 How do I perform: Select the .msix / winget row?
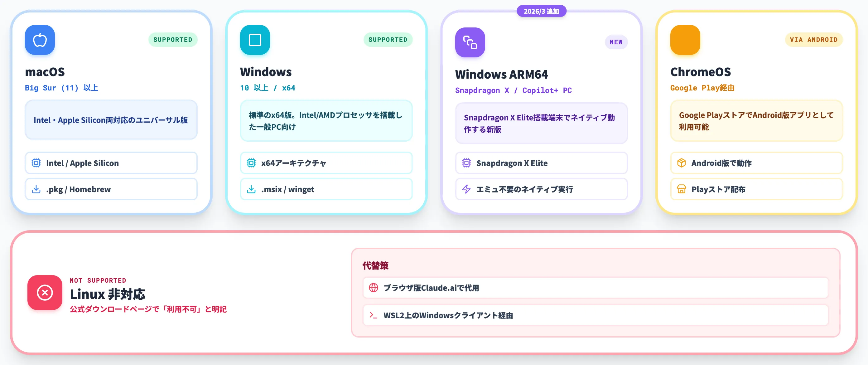[326, 189]
